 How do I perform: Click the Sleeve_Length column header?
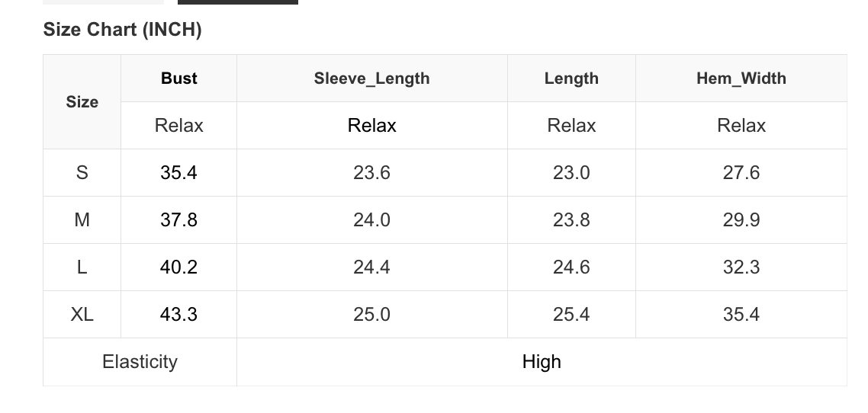click(x=371, y=78)
